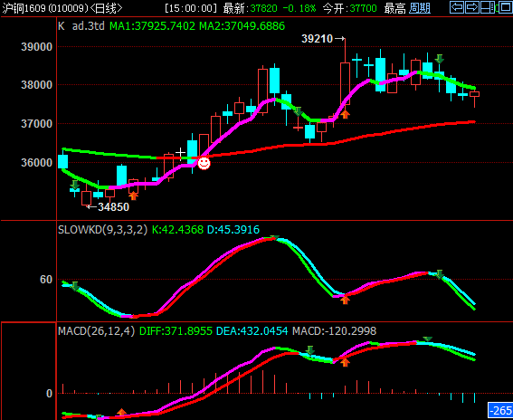Click the down arrow at SLOWKD right-side peak
The height and width of the screenshot is (420, 513).
pyautogui.click(x=440, y=274)
